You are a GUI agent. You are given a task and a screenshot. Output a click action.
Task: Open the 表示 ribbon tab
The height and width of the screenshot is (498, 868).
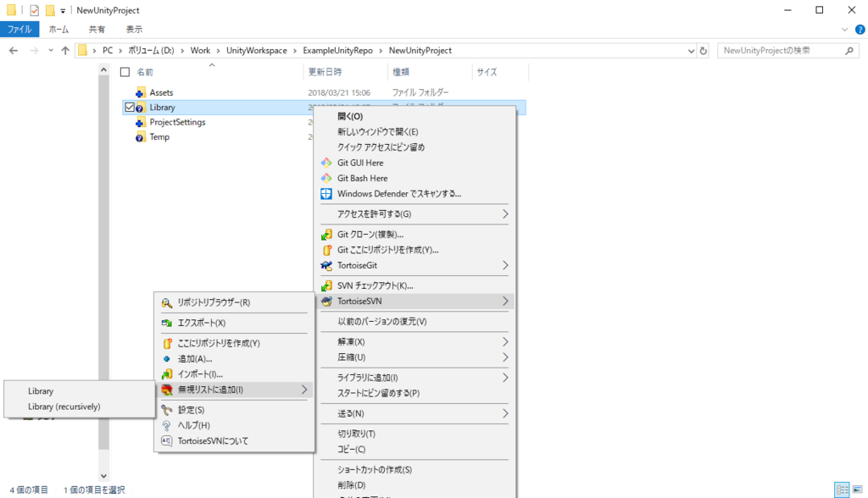[134, 30]
